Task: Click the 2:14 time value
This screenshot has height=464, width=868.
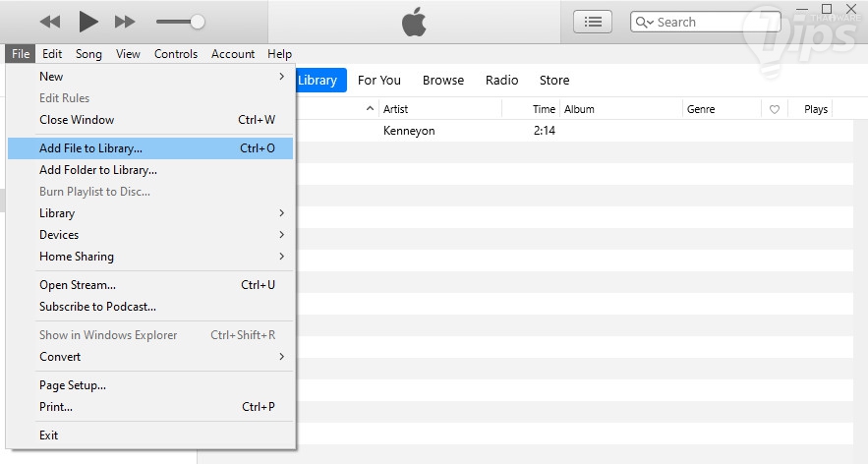Action: (x=545, y=131)
